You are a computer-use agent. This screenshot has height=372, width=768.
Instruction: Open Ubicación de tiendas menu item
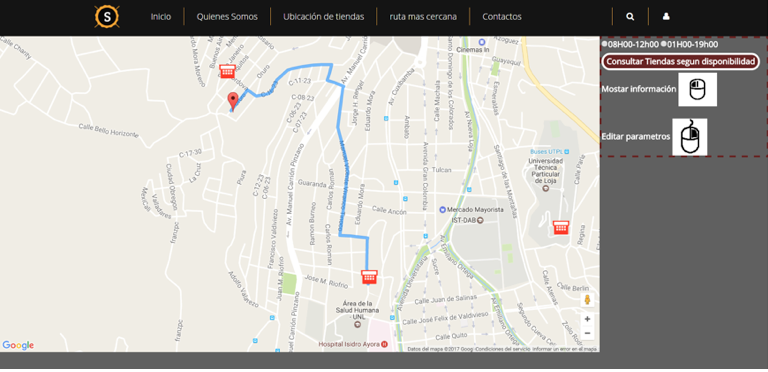coord(324,17)
